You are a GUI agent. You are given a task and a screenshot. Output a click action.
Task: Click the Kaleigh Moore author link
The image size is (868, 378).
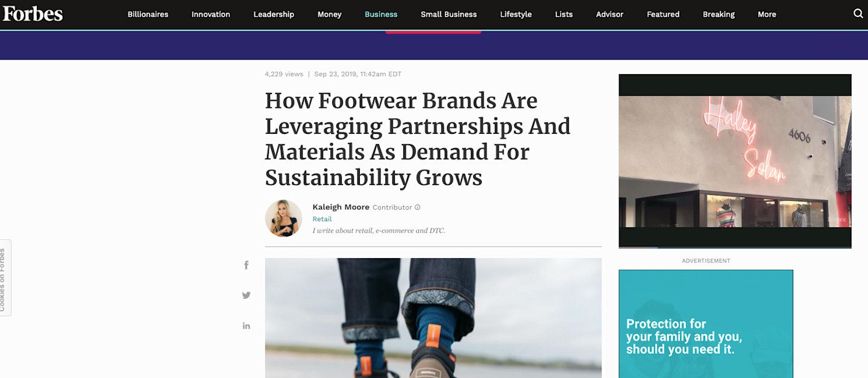click(341, 207)
